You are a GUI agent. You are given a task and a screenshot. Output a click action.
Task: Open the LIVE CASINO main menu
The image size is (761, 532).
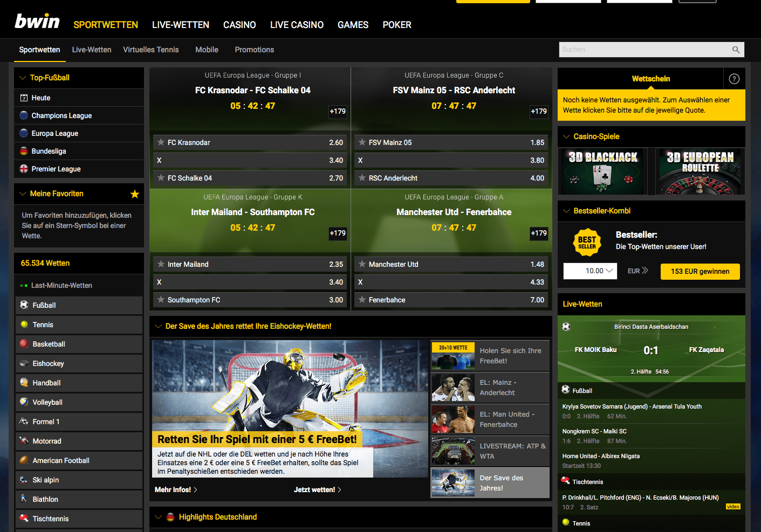(297, 25)
